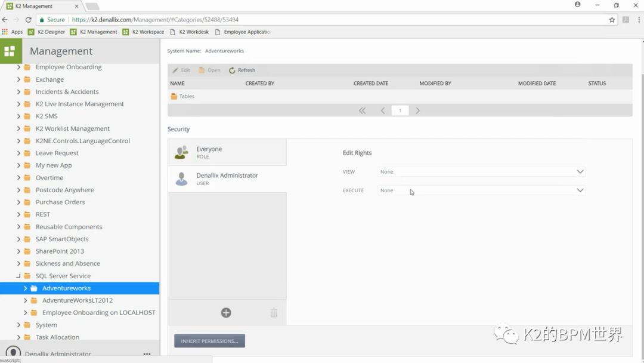Open the K2 Management bookmark
This screenshot has height=363, width=644.
click(x=94, y=32)
